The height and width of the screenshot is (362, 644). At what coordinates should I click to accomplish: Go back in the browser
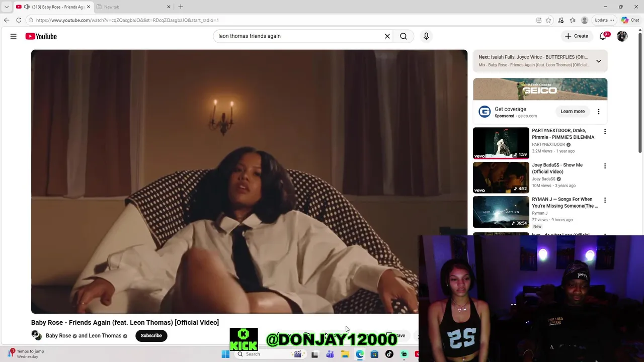(7, 20)
